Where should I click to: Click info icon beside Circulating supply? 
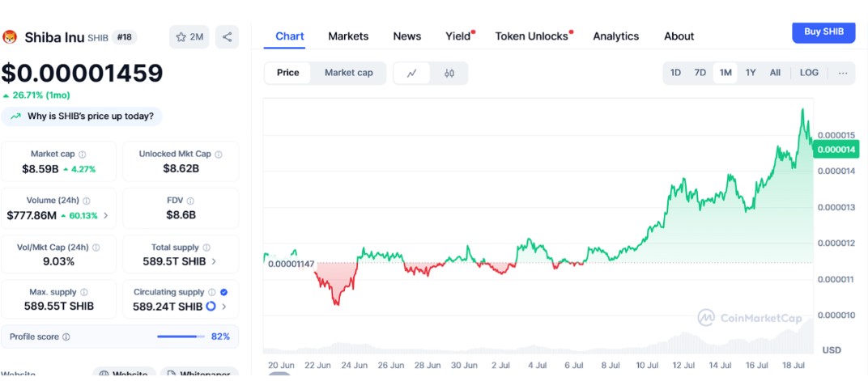tap(212, 292)
